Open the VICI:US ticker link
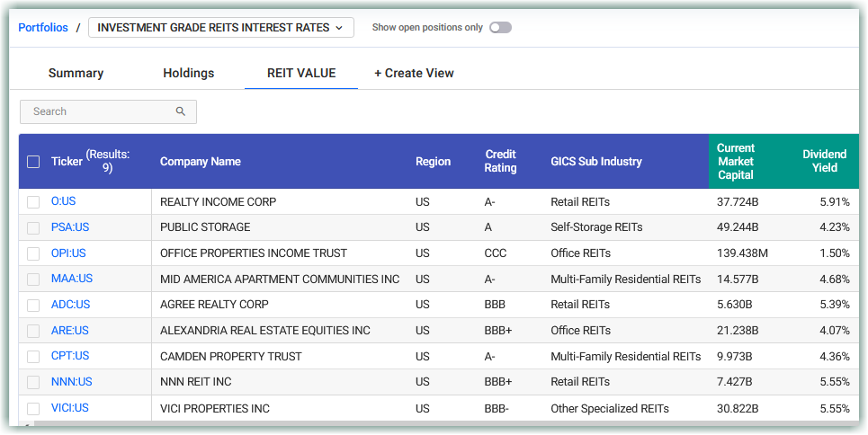The width and height of the screenshot is (868, 435). (70, 408)
